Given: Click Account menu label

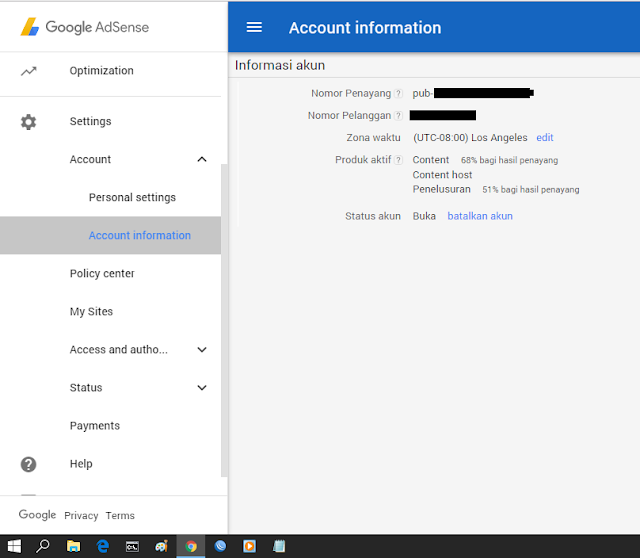Looking at the screenshot, I should [90, 159].
